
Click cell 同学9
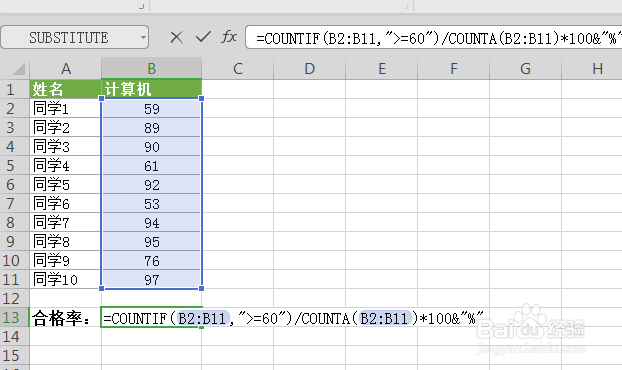[65, 261]
